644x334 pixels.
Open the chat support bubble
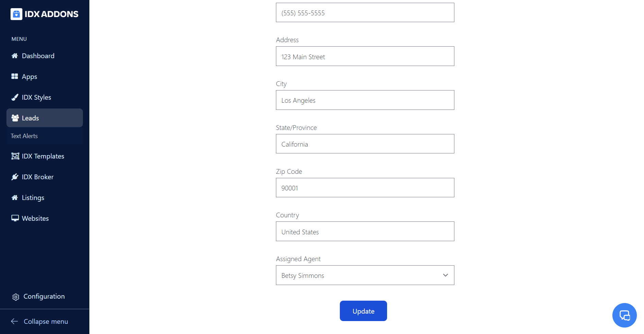click(624, 315)
